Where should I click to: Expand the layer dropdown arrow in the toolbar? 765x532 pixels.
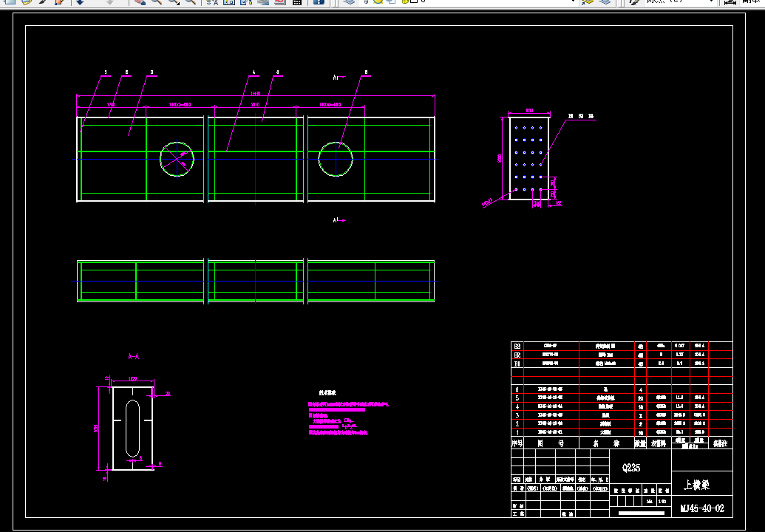tap(574, 1)
